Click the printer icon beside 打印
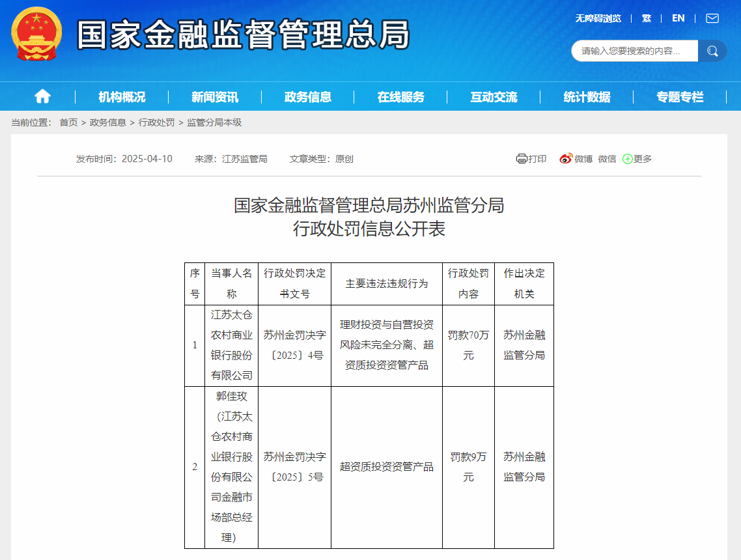Screen dimensions: 741x560 [x=522, y=159]
